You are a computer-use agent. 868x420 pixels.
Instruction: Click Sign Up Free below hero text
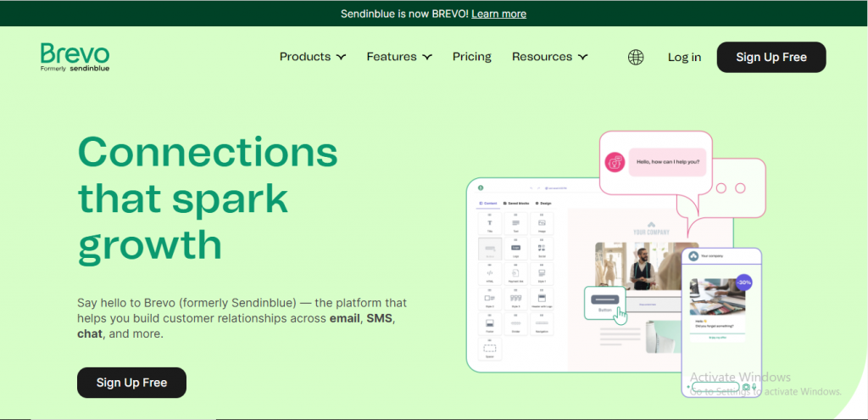pos(131,383)
